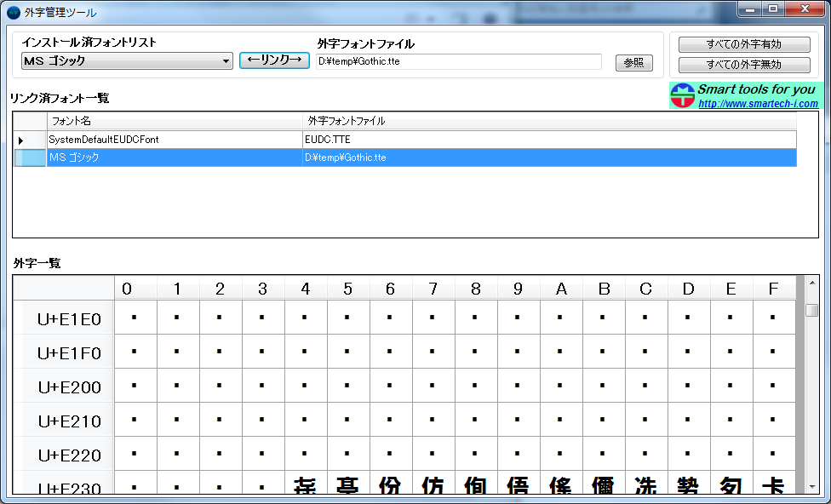Click すべての外字有効 button
This screenshot has width=831, height=504.
click(x=743, y=44)
